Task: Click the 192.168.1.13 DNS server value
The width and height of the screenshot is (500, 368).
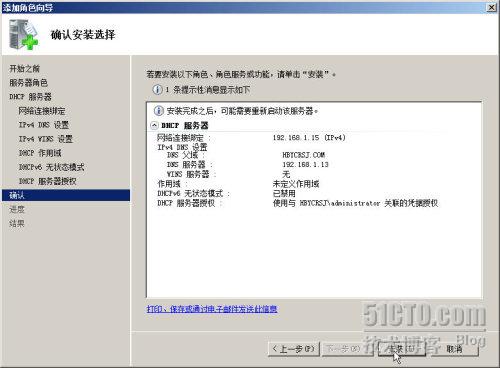Action: (305, 164)
